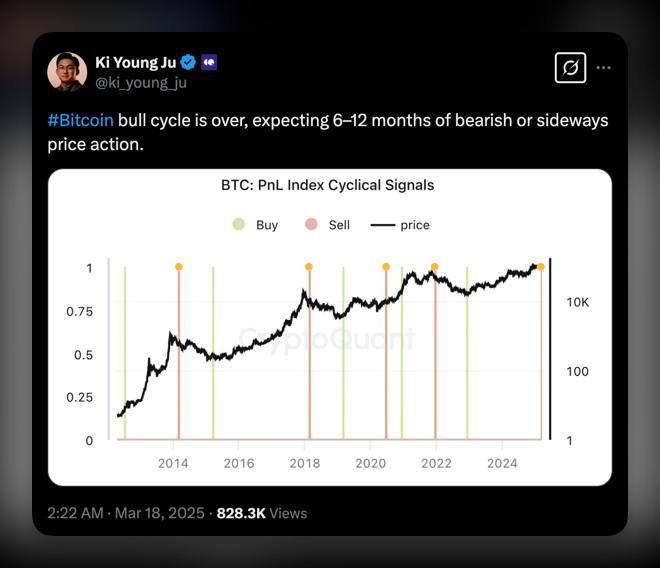Click the 2:22 AM Mar 18, 2025 timestamp
This screenshot has width=660, height=568.
click(126, 513)
